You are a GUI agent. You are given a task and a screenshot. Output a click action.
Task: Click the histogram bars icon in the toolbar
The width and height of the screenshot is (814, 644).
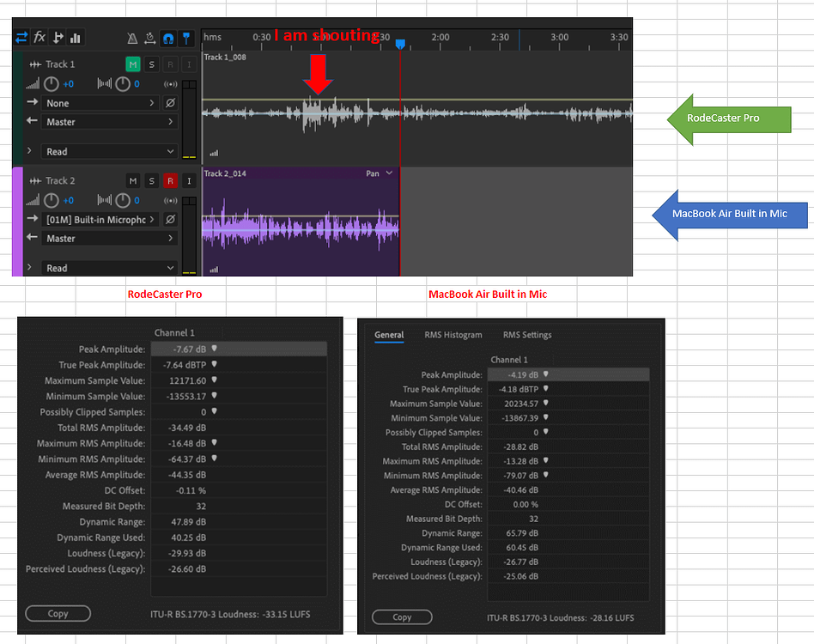tap(76, 38)
